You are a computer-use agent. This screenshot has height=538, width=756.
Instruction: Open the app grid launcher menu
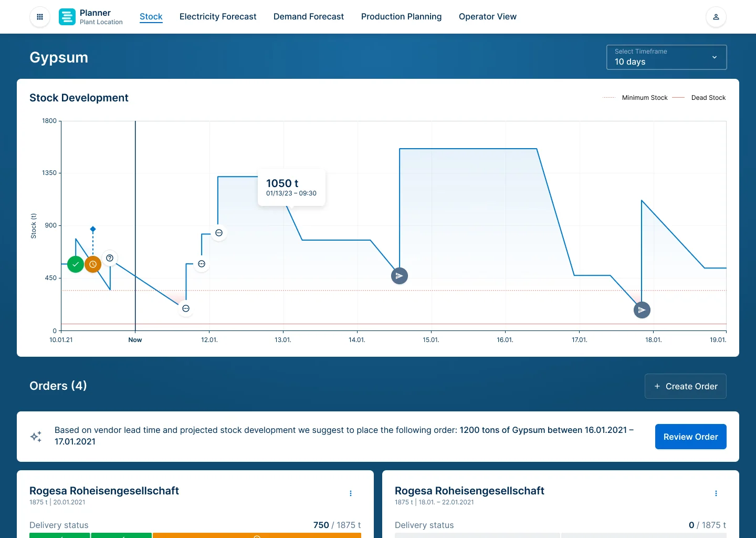40,17
